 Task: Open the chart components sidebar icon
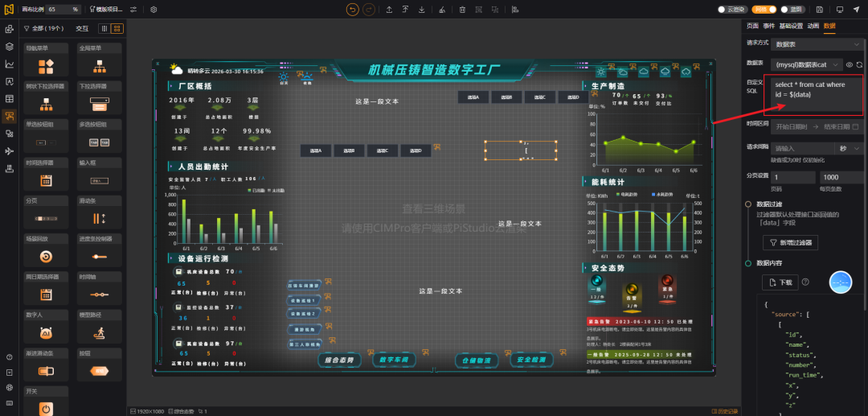[10, 64]
